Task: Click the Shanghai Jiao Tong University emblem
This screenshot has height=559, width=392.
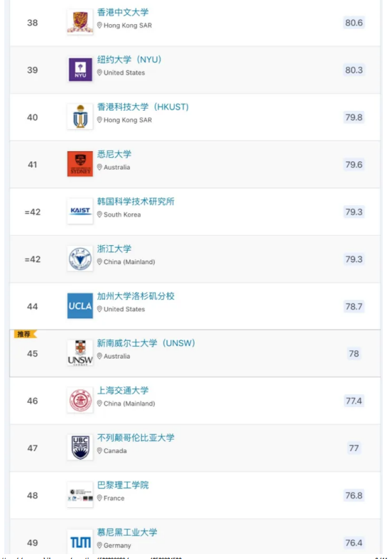Action: coord(80,401)
